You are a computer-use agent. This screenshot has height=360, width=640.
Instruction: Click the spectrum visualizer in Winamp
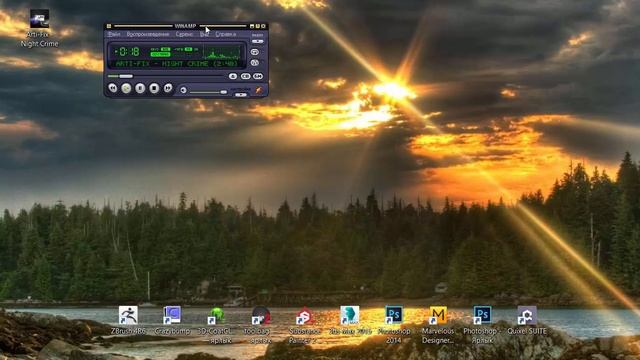222,53
